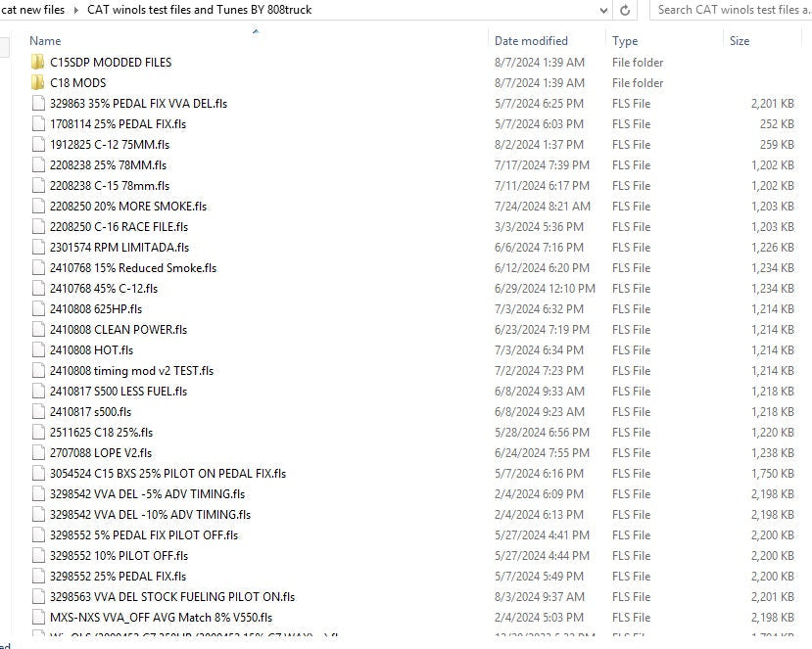Click file icon for 2410817 s500.fls
The image size is (812, 649).
click(38, 412)
